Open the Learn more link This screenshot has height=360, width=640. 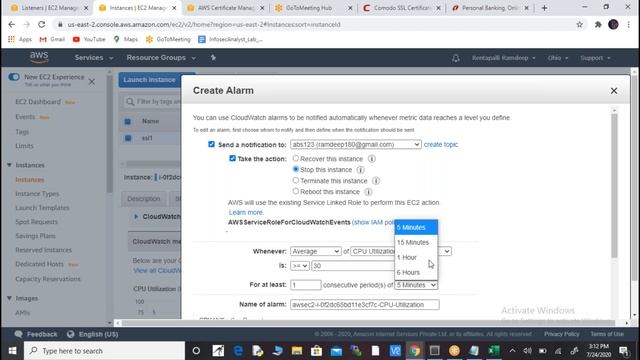246,212
